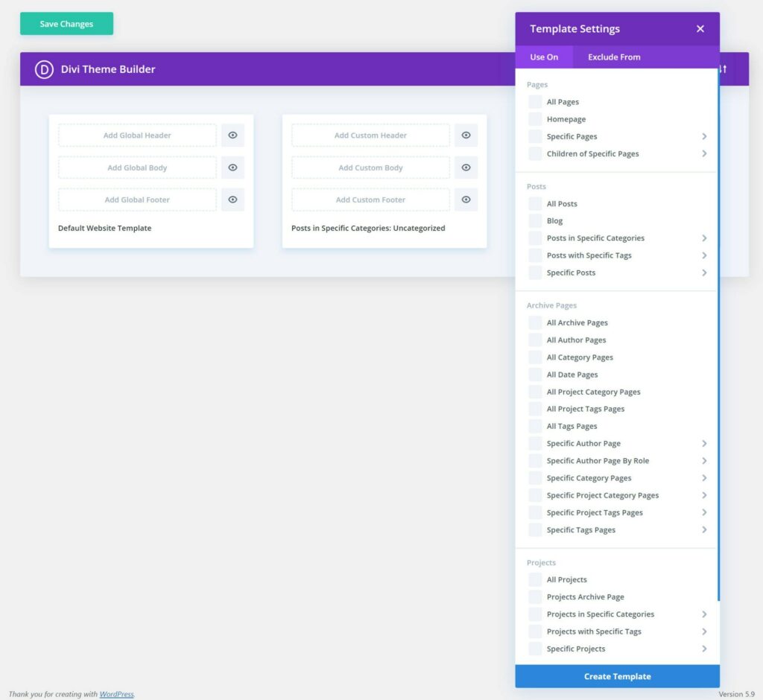Click the sort arrows icon in Divi header
The image size is (763, 700).
[x=724, y=69]
